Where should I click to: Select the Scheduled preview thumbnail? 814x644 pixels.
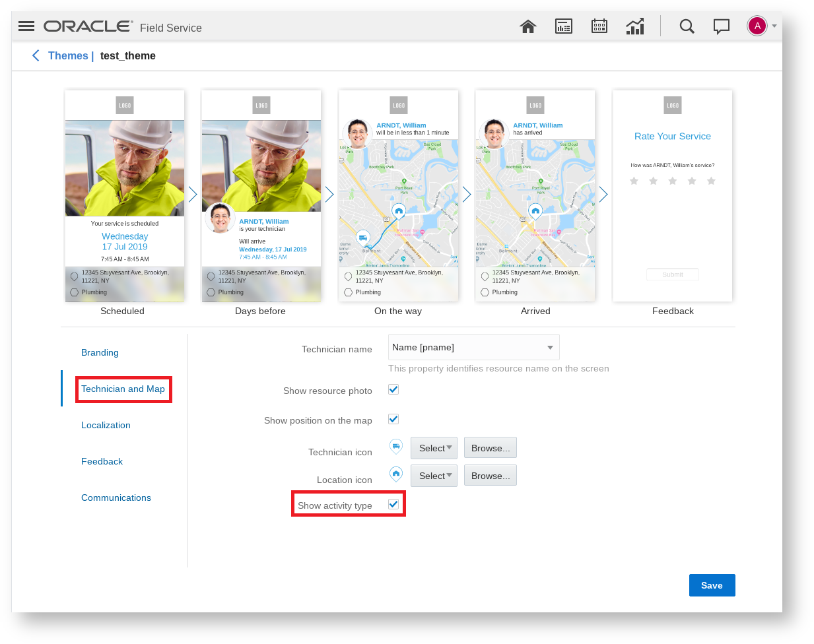(x=125, y=196)
